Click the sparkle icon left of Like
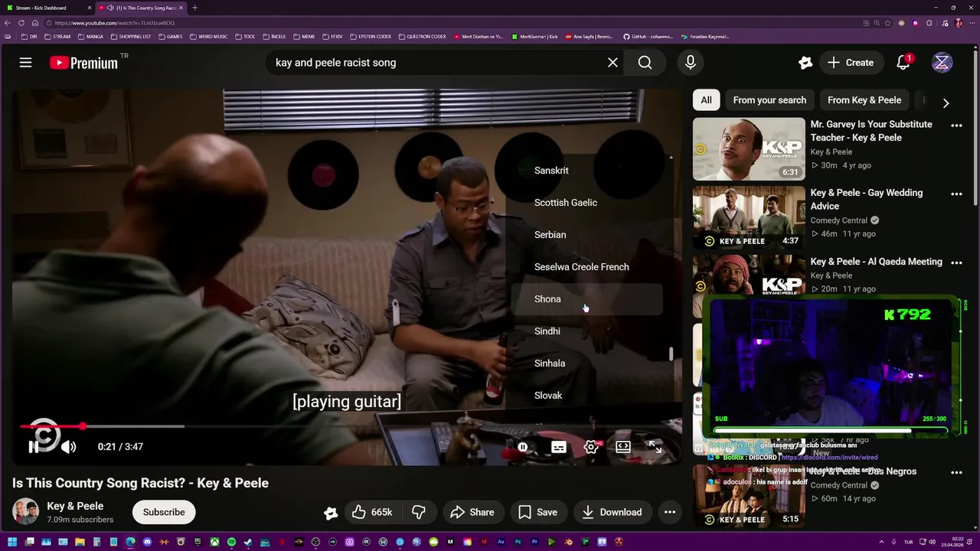Viewport: 980px width, 551px height. pos(330,513)
